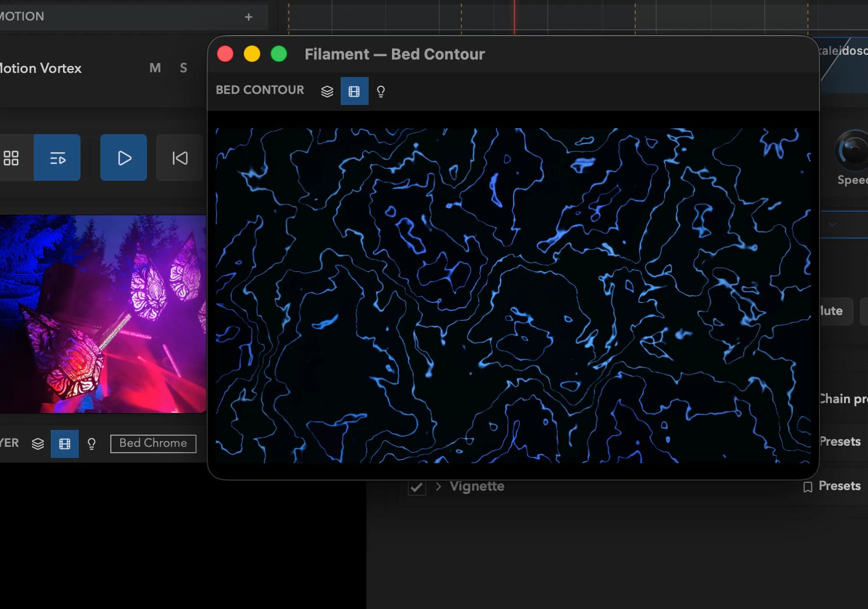Maximize the Filament Bed Contour window

[x=279, y=54]
